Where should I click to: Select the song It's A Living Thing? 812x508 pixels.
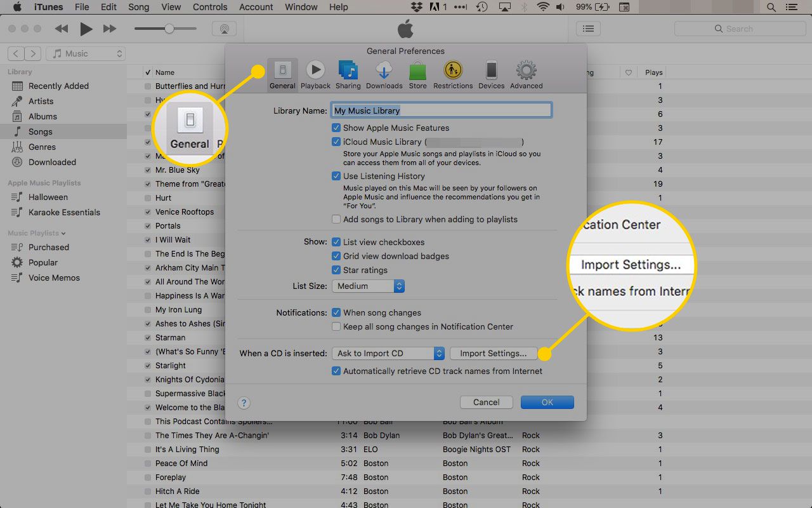click(x=187, y=449)
